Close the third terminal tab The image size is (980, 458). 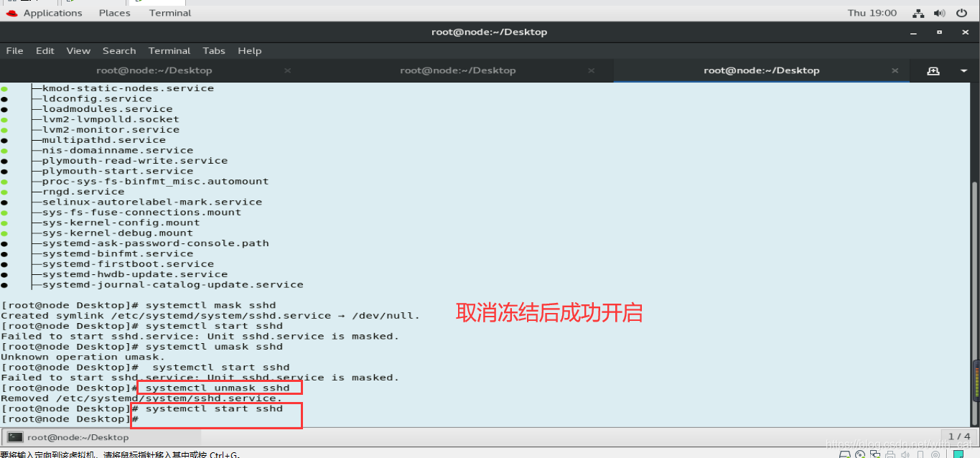pos(895,70)
